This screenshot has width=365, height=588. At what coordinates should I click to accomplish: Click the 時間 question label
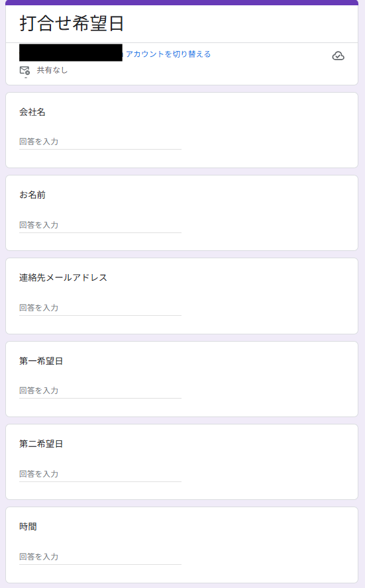coord(28,527)
